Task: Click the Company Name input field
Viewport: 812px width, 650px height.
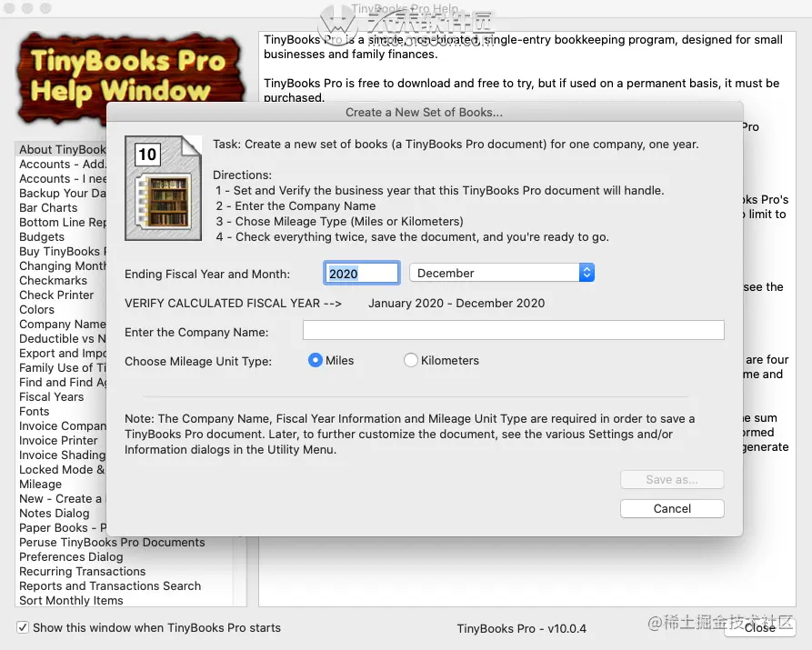Action: point(513,330)
